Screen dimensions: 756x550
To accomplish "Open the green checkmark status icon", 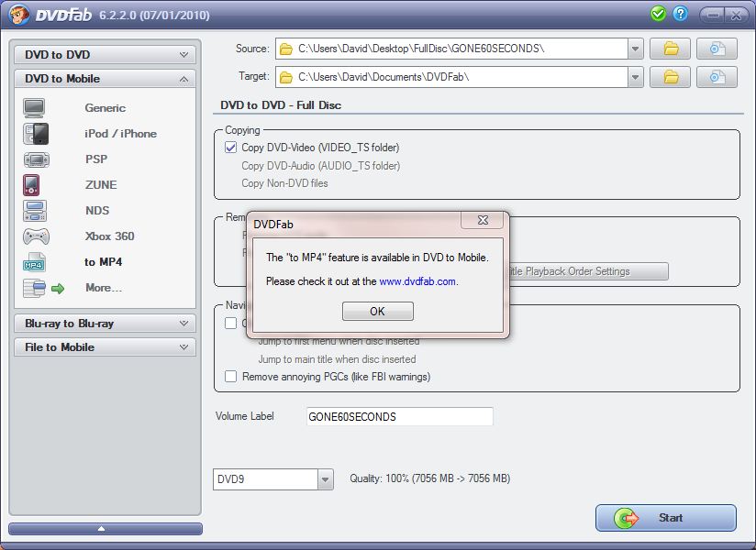I will click(658, 14).
